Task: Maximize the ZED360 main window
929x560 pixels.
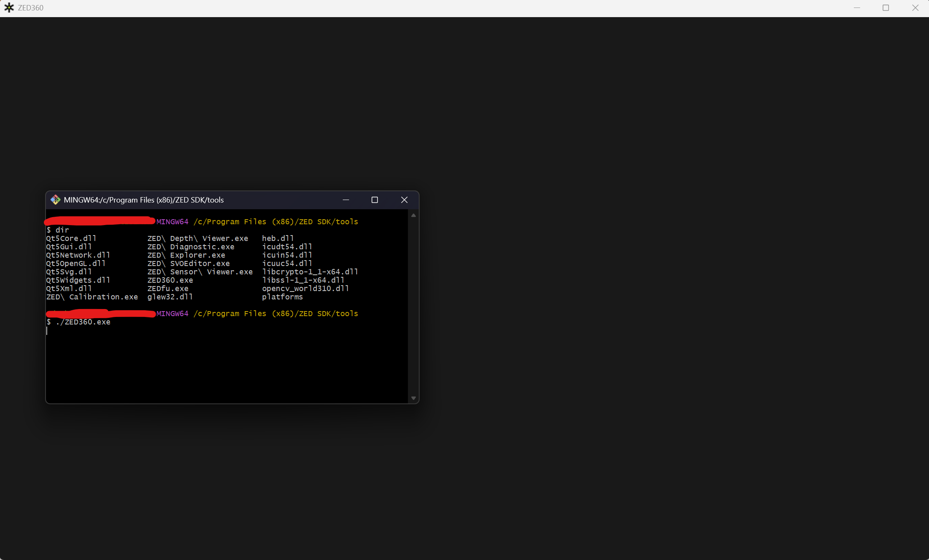Action: (886, 8)
